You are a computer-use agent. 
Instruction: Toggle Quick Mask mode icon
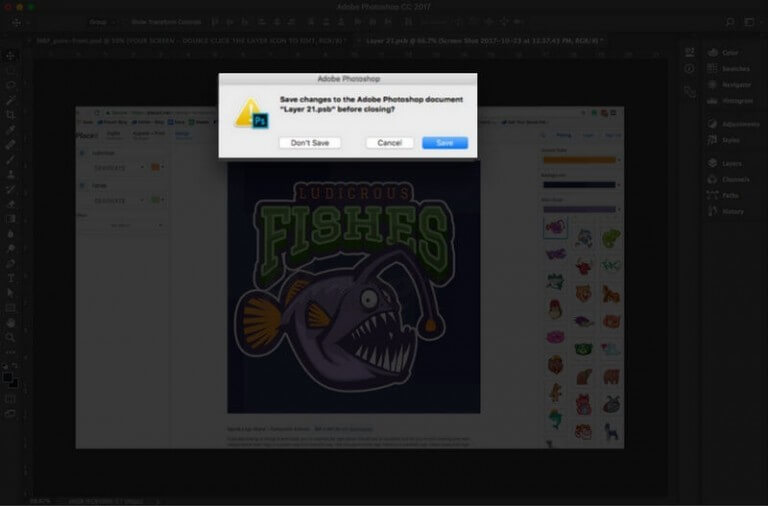[x=10, y=400]
